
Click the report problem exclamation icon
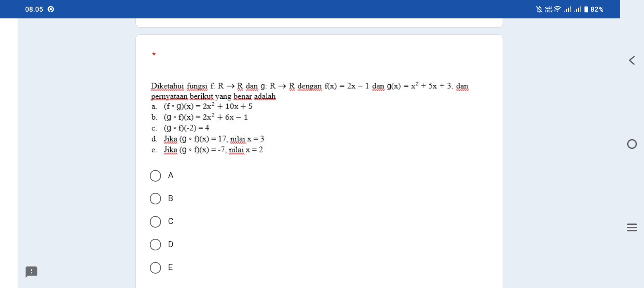(32, 272)
